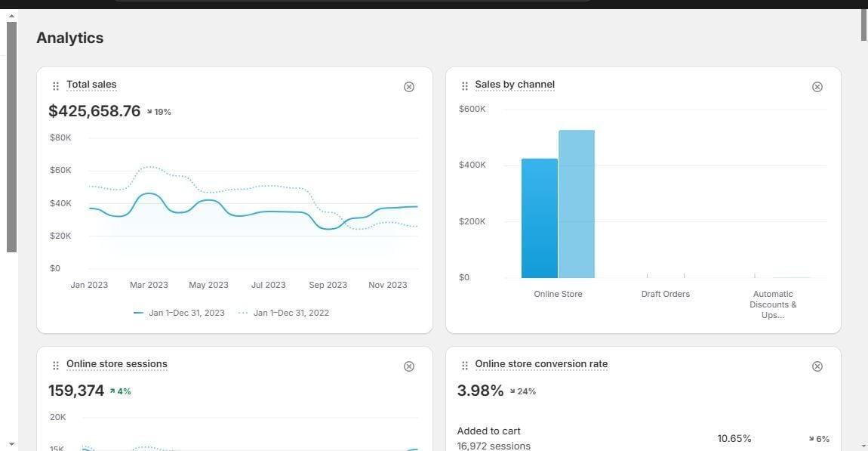Image resolution: width=868 pixels, height=451 pixels.
Task: Open the Total sales report link
Action: [x=91, y=85]
